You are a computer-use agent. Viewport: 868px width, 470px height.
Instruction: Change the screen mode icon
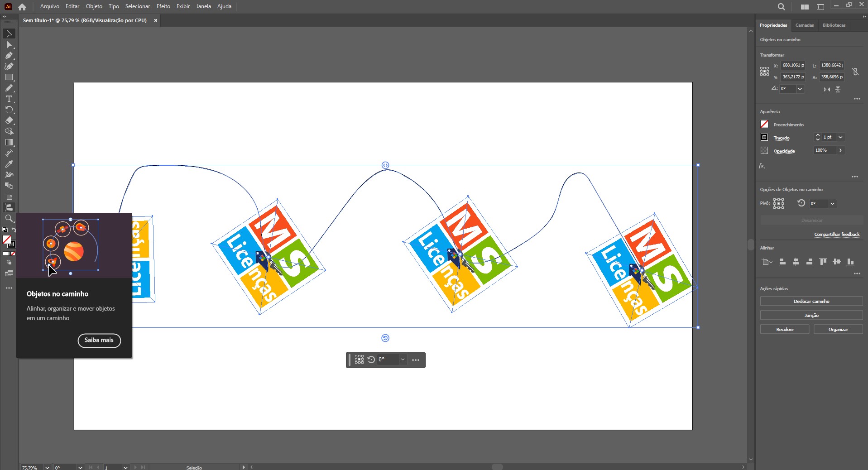[9, 273]
